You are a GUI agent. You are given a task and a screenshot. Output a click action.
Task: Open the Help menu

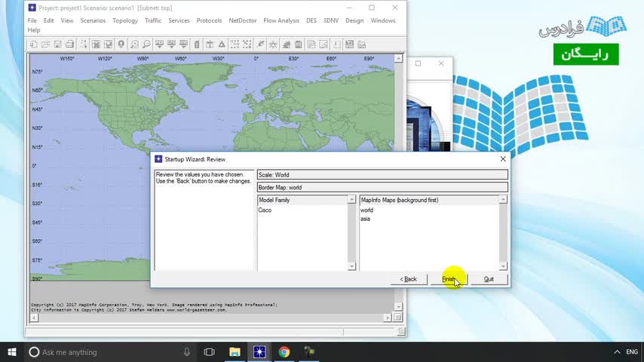tap(34, 30)
